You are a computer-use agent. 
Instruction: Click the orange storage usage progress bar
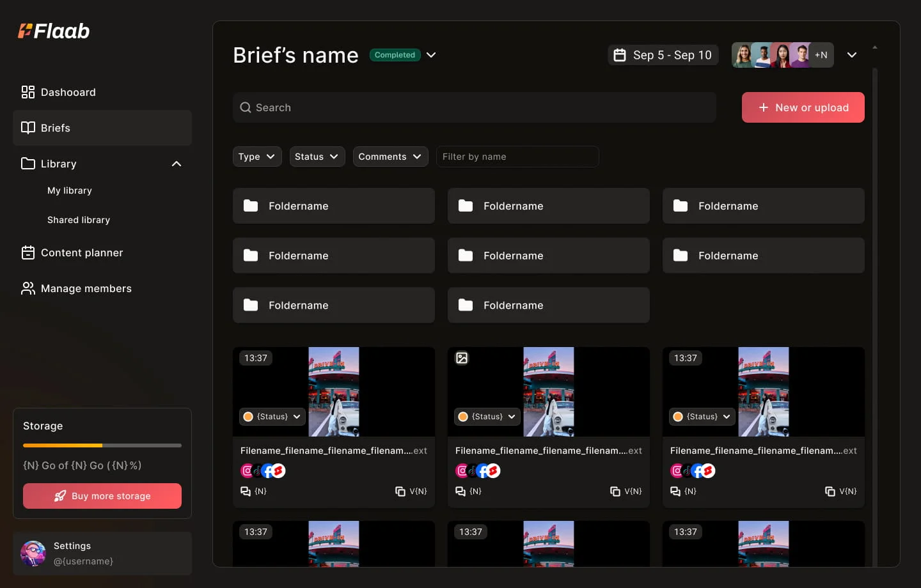point(62,445)
